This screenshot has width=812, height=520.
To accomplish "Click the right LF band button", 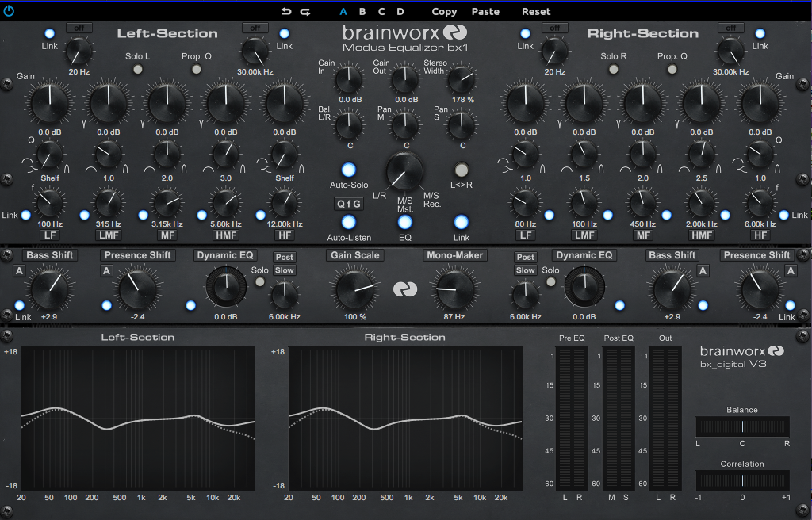I will point(526,235).
